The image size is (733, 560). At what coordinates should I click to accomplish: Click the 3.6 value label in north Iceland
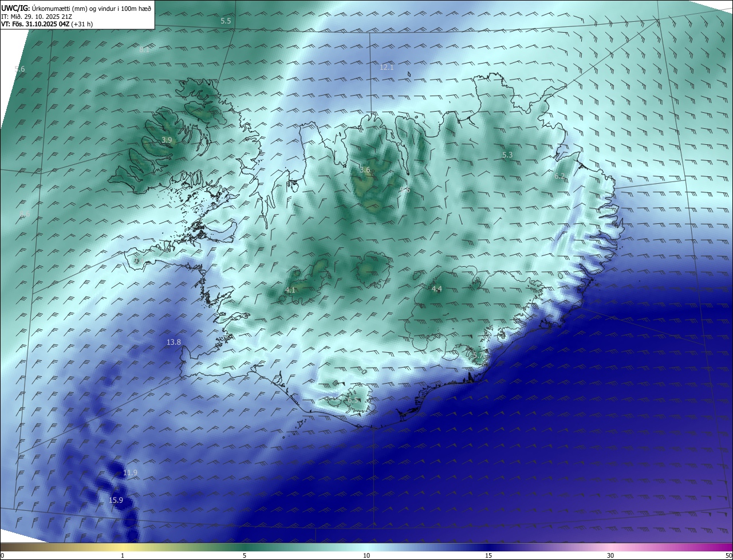[365, 170]
